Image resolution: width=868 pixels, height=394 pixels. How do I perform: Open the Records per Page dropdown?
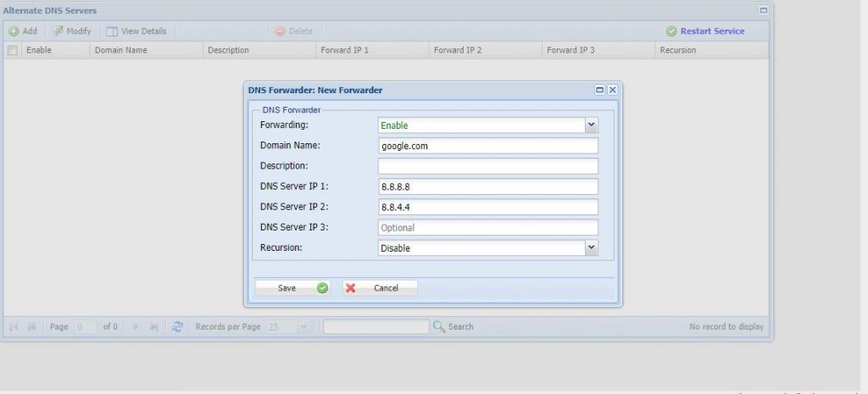coord(303,326)
